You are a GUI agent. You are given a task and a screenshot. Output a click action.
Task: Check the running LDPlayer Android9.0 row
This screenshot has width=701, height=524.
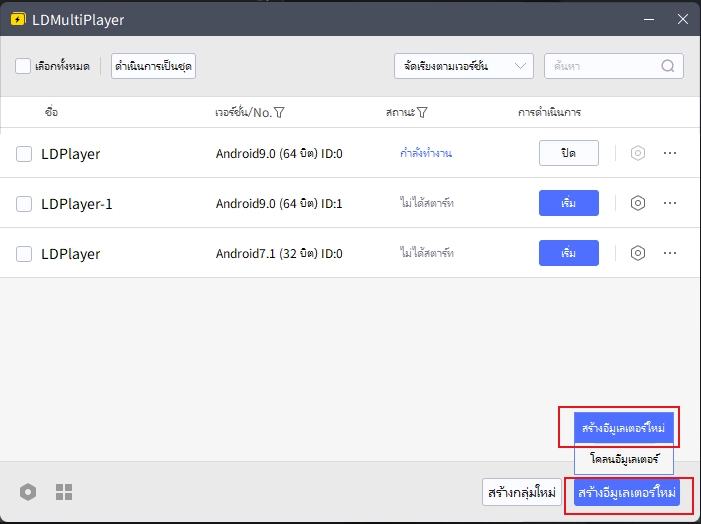point(24,154)
